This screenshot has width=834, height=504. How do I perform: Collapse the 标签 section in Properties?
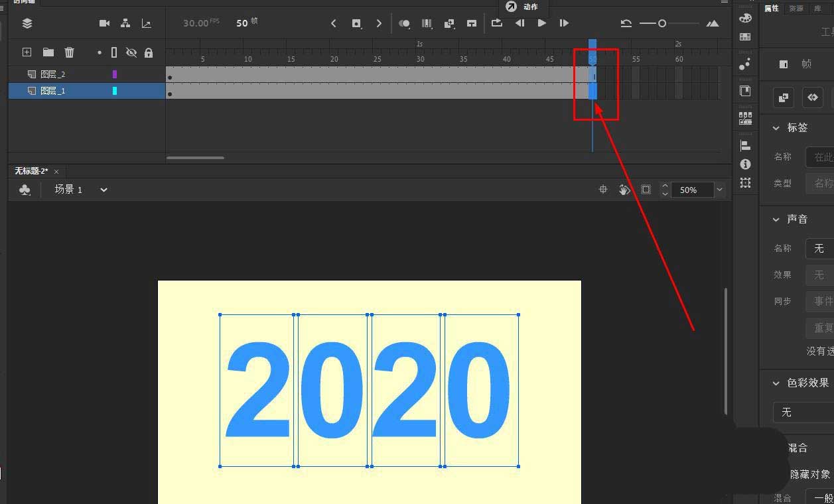(776, 127)
